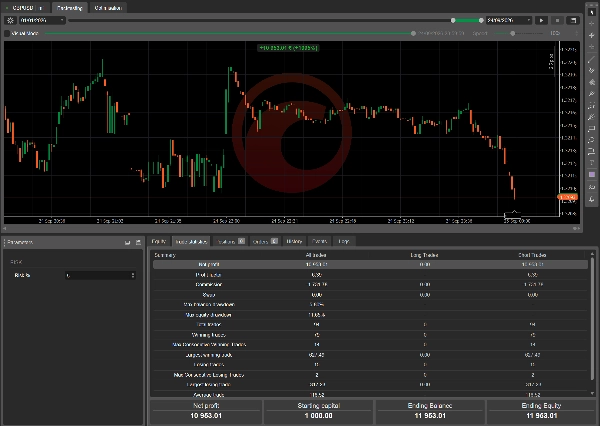The width and height of the screenshot is (600, 426).
Task: Click the green profit label atop the chart
Action: (288, 48)
